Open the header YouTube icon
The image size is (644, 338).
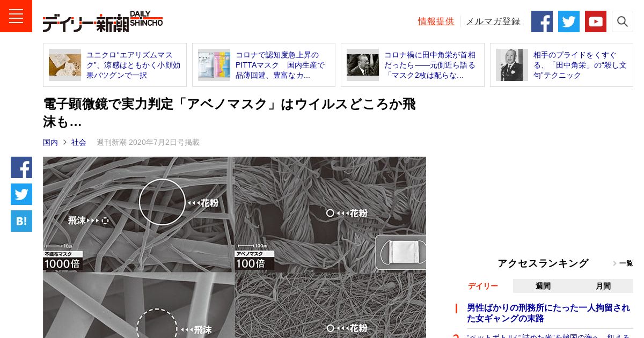pyautogui.click(x=596, y=21)
